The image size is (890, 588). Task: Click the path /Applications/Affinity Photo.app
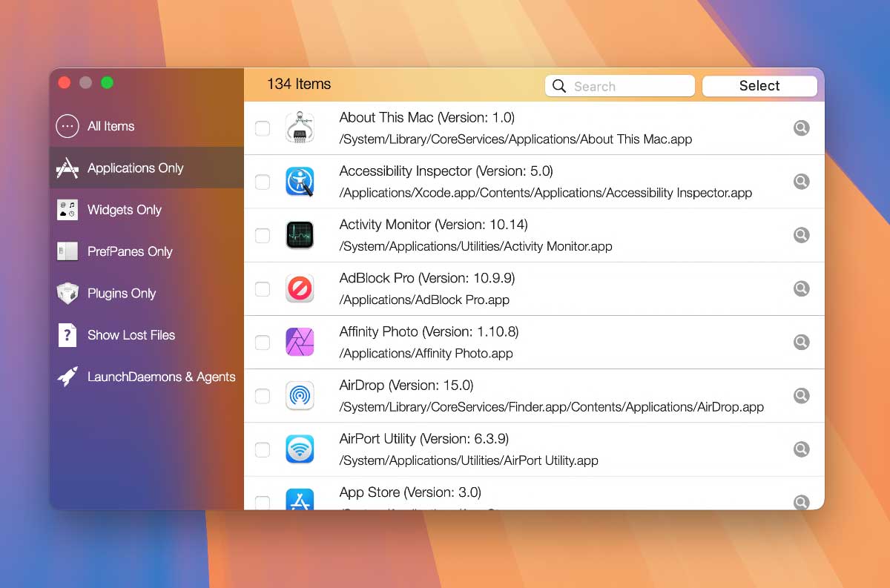point(426,353)
